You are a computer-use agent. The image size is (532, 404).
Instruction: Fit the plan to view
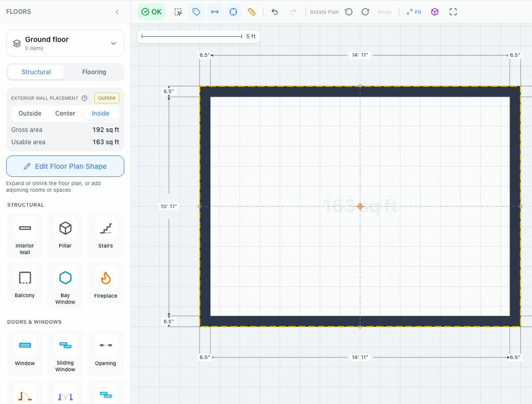tap(414, 12)
